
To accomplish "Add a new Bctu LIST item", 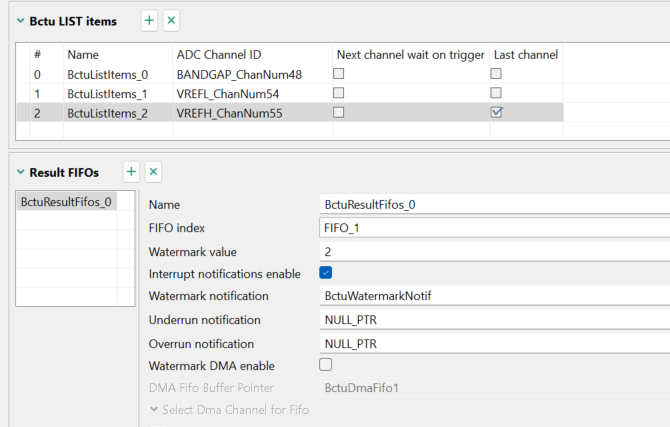I will tap(148, 20).
